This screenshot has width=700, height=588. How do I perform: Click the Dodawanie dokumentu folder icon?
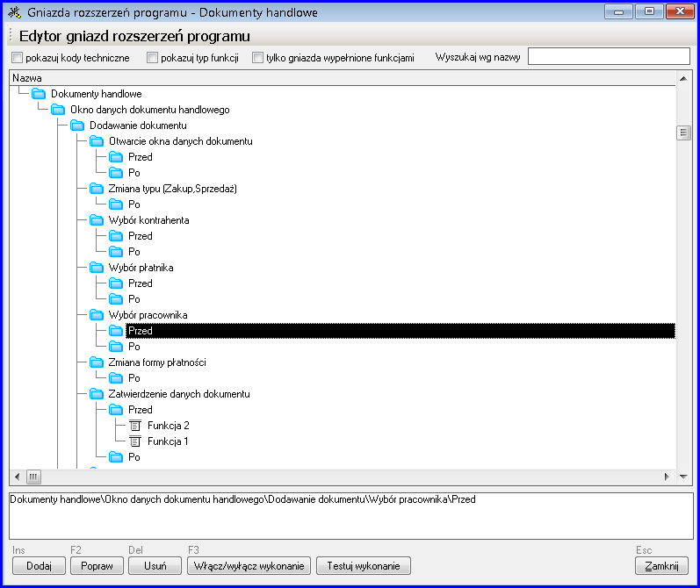(x=77, y=125)
